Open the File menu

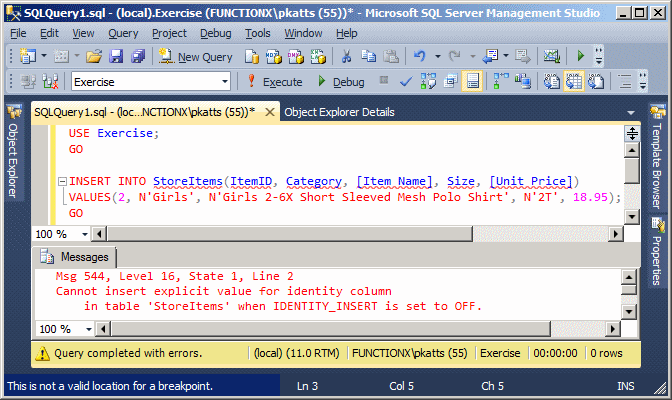18,33
